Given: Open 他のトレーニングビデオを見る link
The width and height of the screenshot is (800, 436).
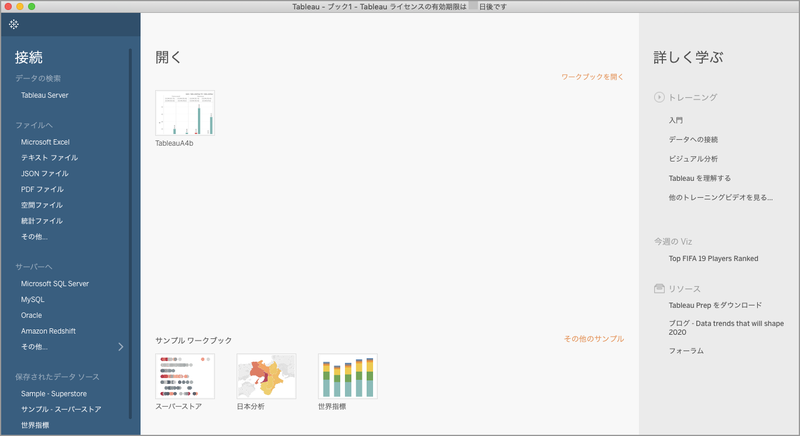Looking at the screenshot, I should (720, 198).
